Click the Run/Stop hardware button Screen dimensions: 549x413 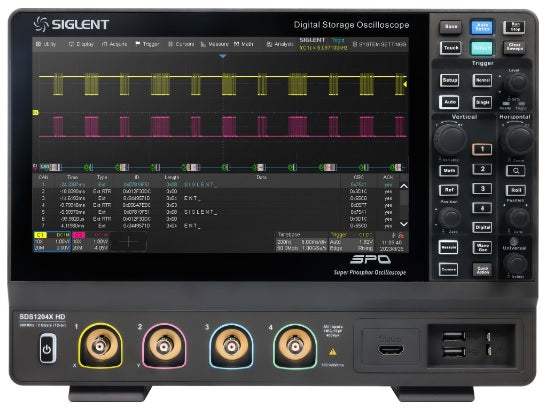click(514, 27)
